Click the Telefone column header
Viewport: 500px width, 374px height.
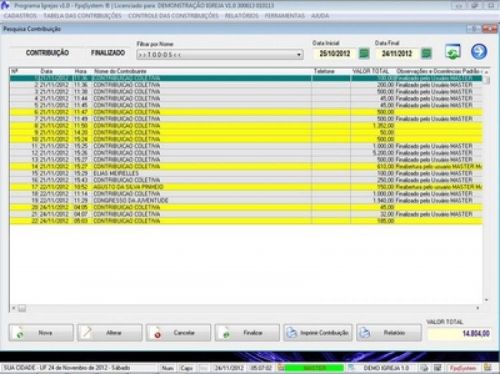(324, 71)
